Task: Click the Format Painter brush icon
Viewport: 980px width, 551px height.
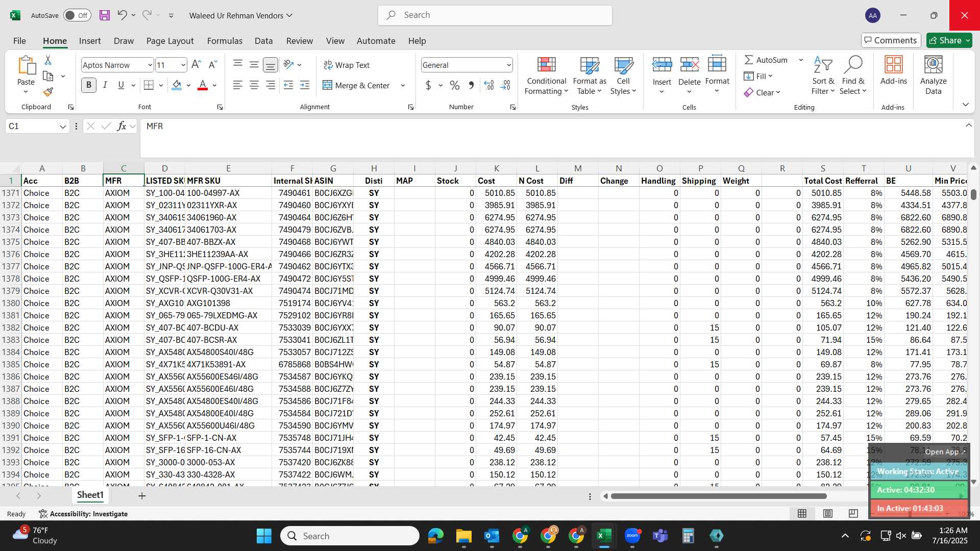Action: click(48, 92)
